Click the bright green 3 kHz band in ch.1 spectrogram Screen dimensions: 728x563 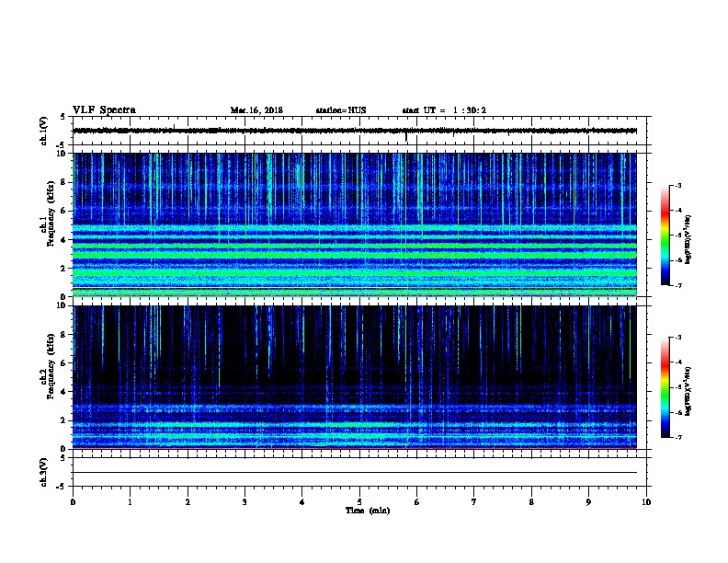pyautogui.click(x=355, y=255)
